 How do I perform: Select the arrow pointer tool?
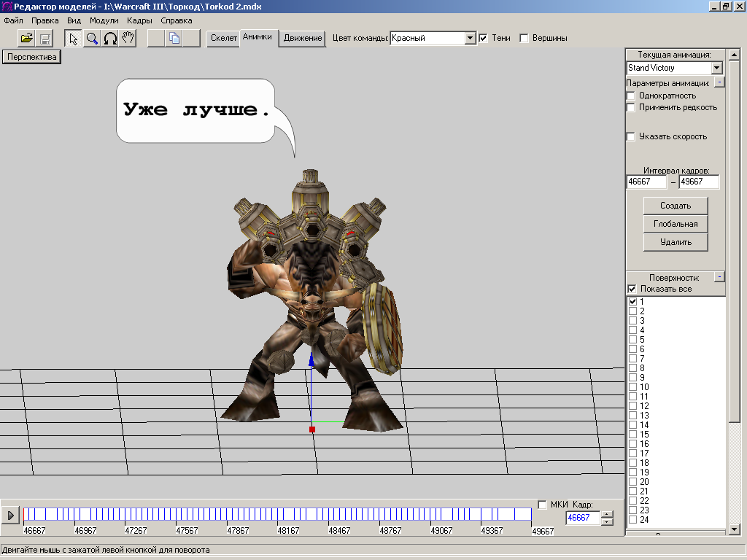(74, 39)
